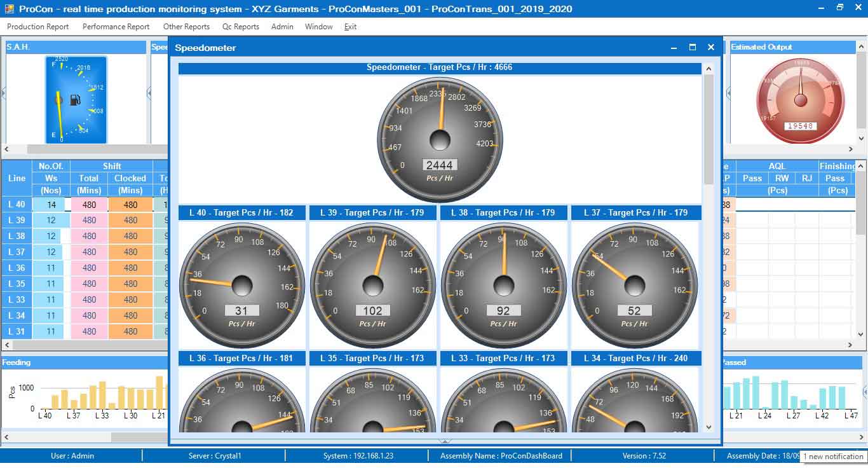Click the Feeding chart panel title
868x468 pixels.
17,362
